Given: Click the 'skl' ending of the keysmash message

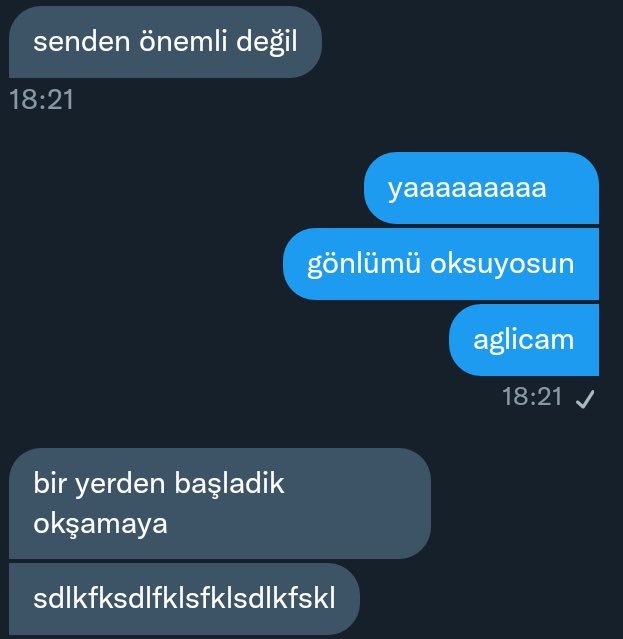Looking at the screenshot, I should [x=317, y=598].
